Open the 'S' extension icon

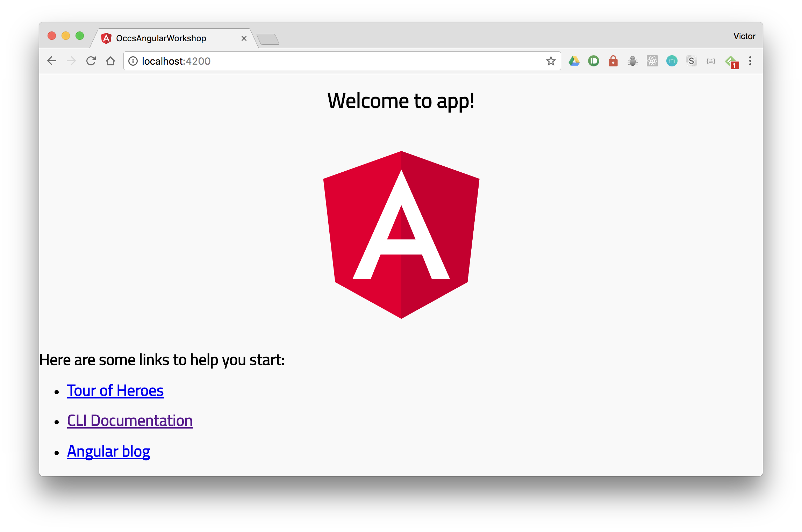[691, 61]
